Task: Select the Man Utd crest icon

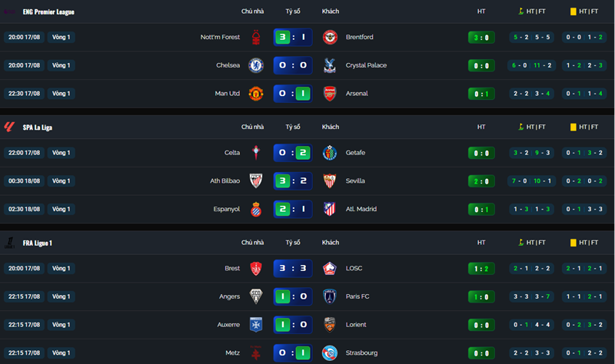Action: coord(256,94)
